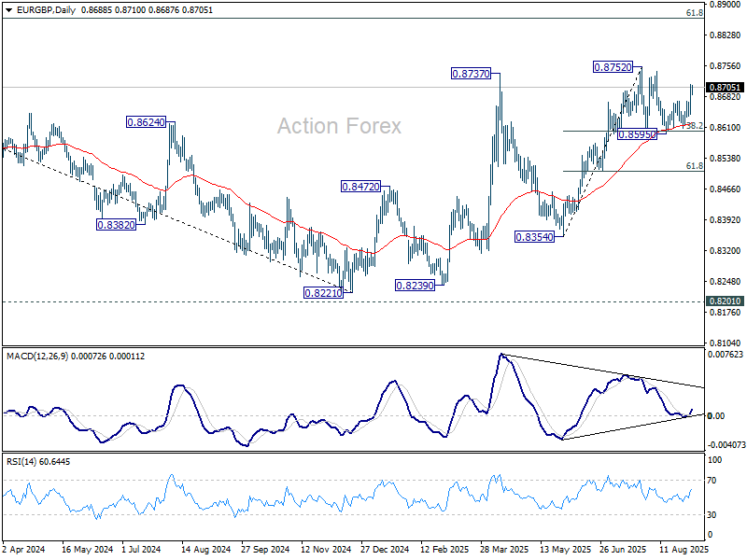Select the RSI(14) 60.6445 indicator label
Image resolution: width=747 pixels, height=560 pixels.
click(x=38, y=462)
